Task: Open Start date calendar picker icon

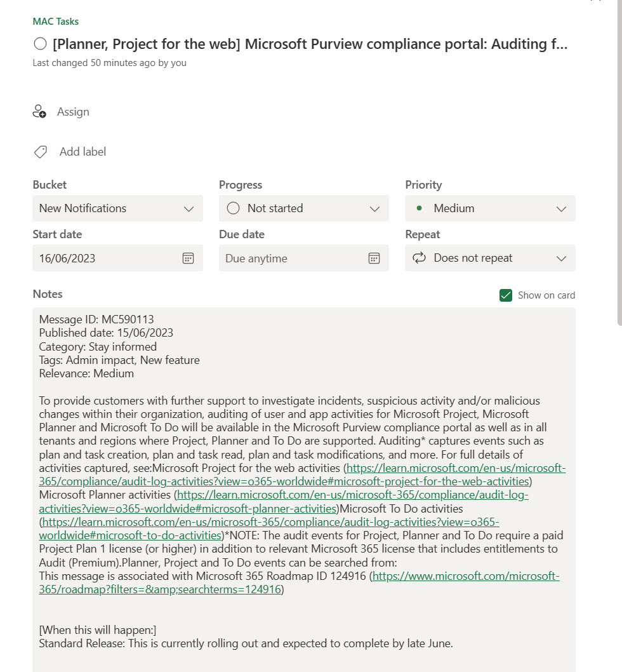Action: 188,258
